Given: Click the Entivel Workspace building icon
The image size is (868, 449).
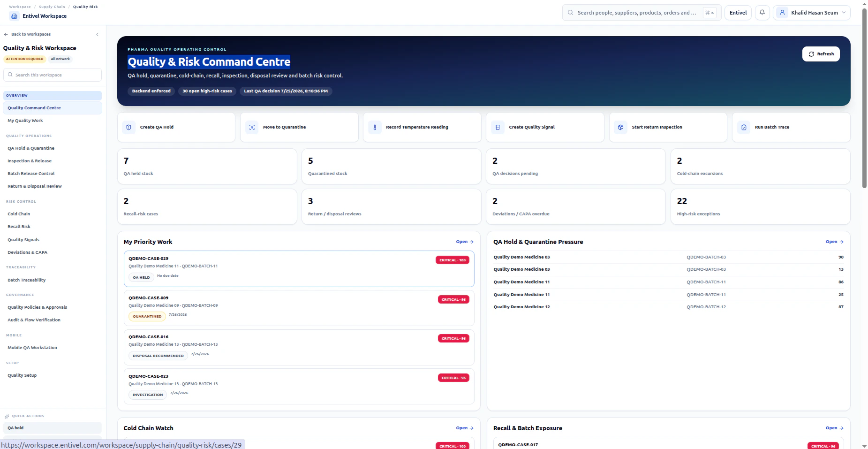Looking at the screenshot, I should pos(14,16).
